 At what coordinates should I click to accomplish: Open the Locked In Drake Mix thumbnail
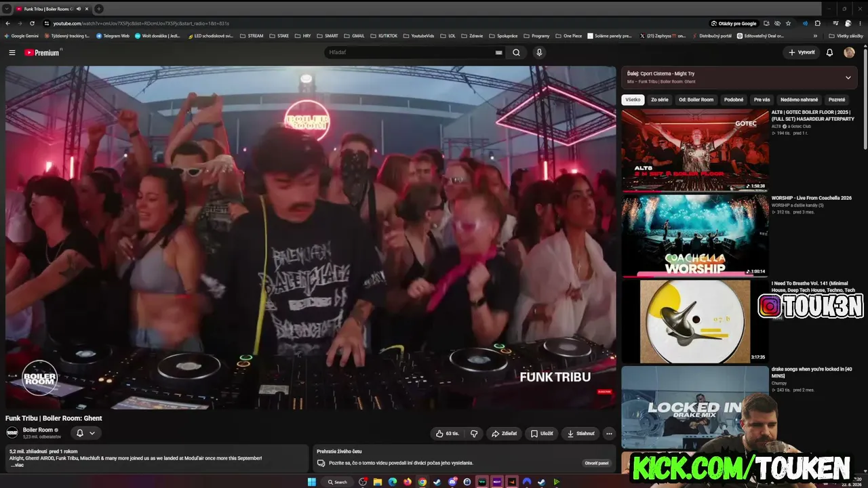pos(695,407)
